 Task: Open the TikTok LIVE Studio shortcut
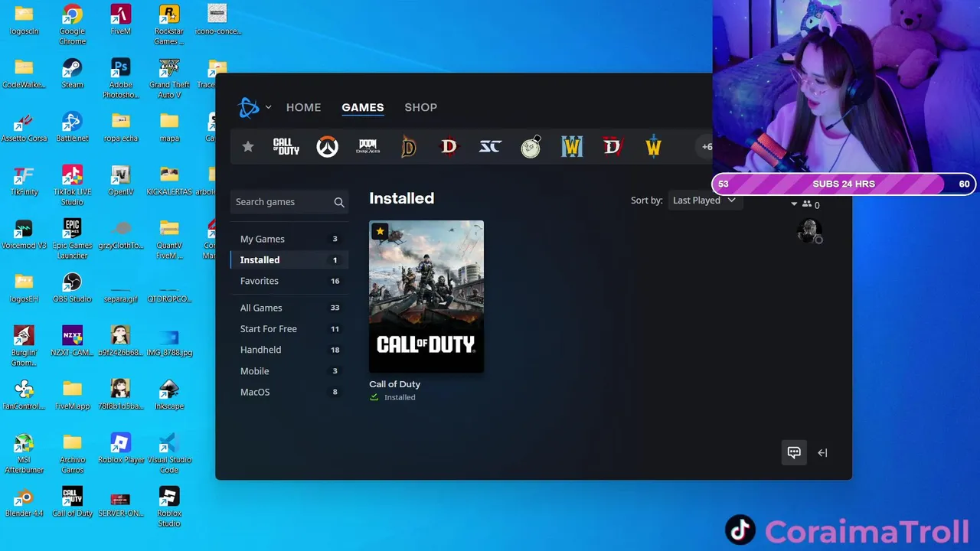tap(72, 186)
